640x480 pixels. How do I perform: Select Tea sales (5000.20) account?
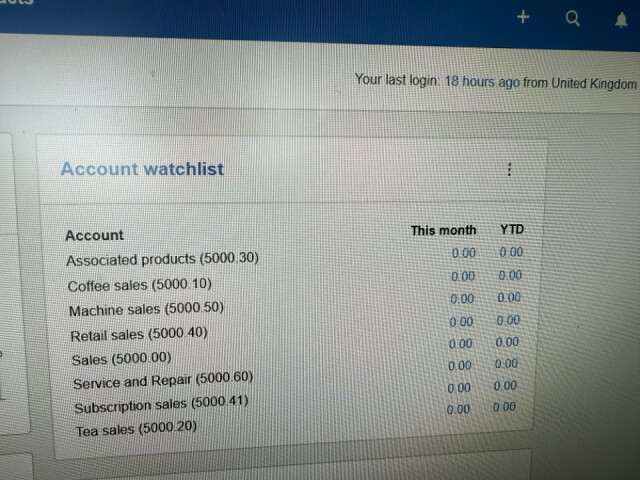[136, 429]
